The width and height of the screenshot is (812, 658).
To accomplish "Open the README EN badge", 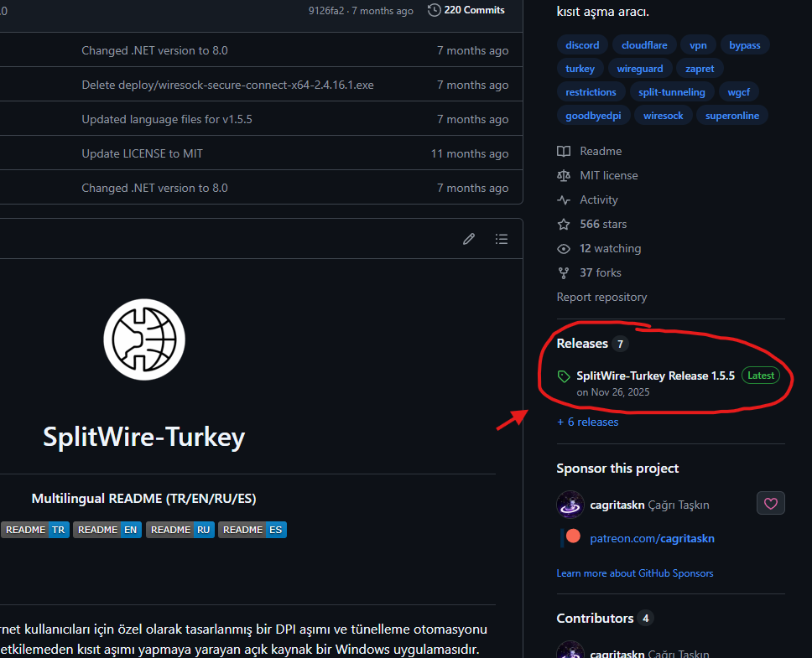I will tap(107, 530).
